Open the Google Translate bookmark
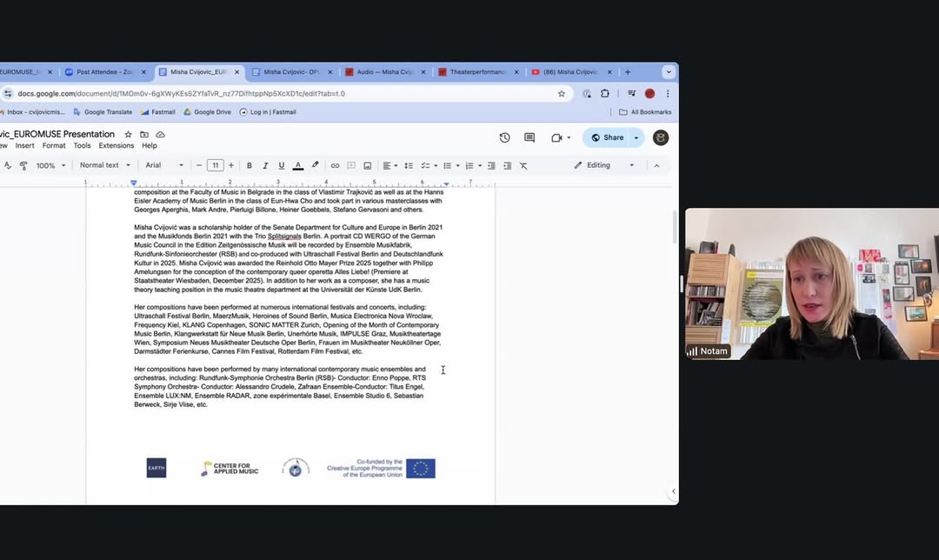The image size is (939, 560). coord(103,112)
